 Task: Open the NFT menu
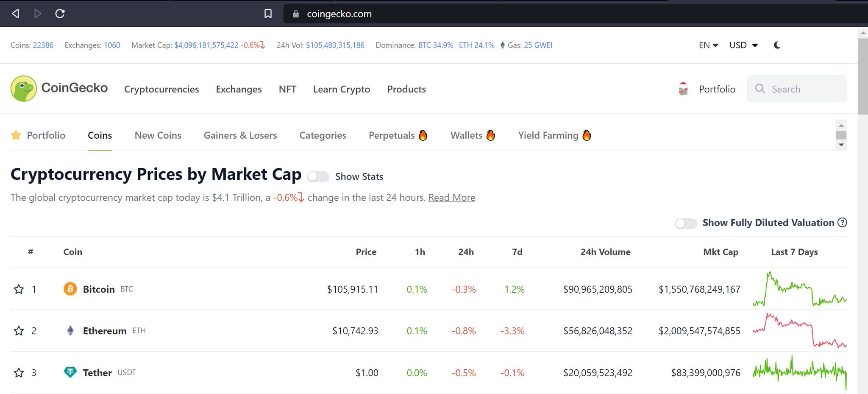click(x=287, y=89)
